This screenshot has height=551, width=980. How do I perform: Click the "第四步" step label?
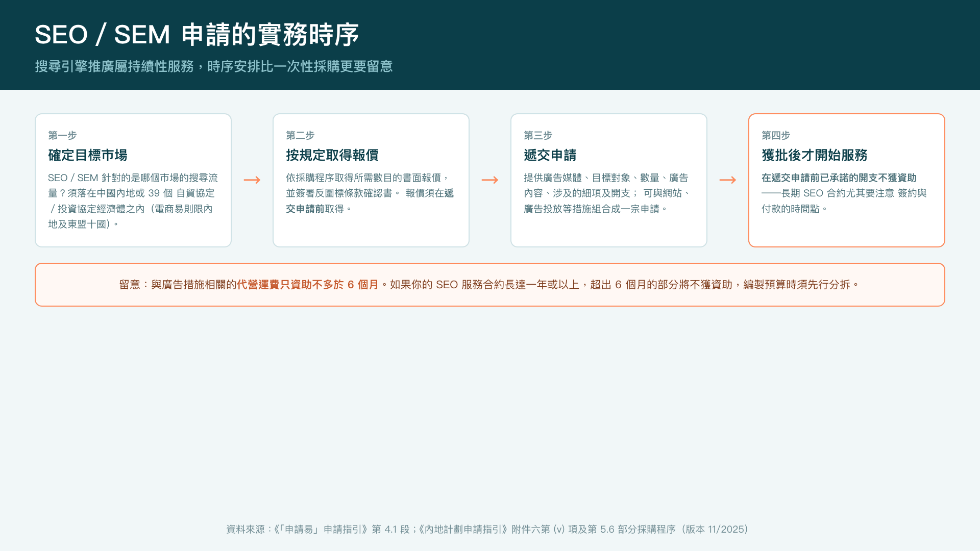[776, 135]
